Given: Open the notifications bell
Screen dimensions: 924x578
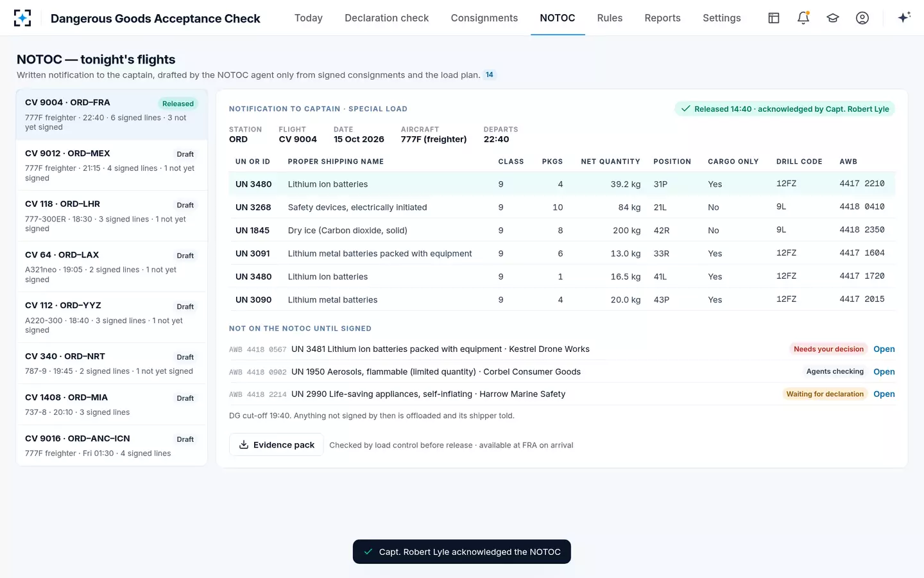Looking at the screenshot, I should coord(803,18).
